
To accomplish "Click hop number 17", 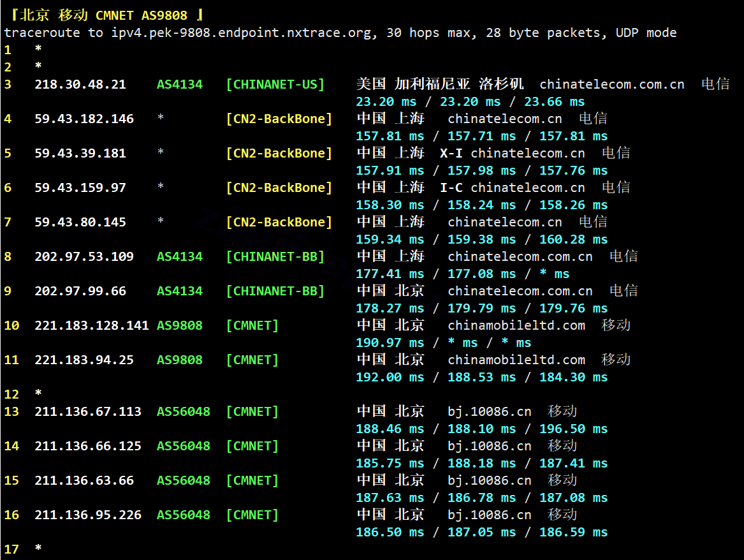I will point(11,550).
